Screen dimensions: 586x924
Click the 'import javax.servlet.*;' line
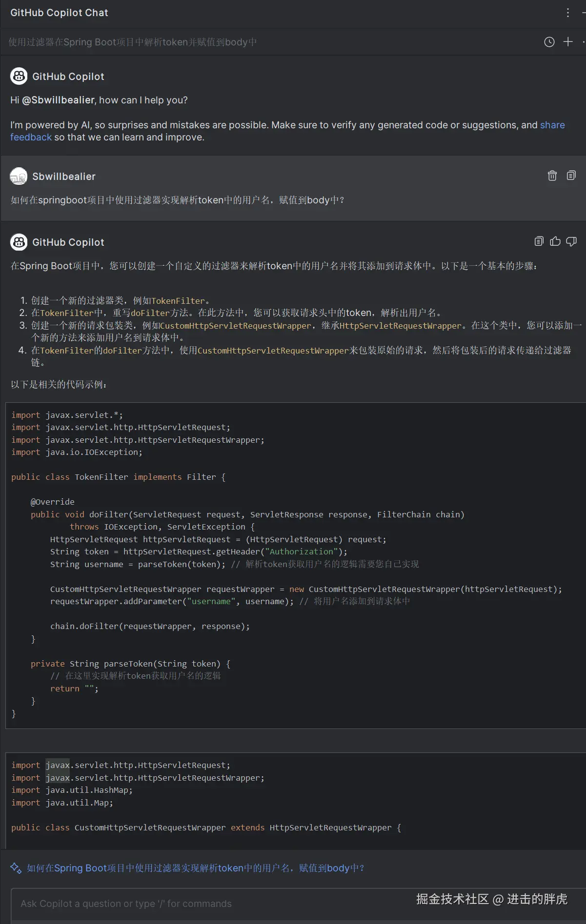67,415
